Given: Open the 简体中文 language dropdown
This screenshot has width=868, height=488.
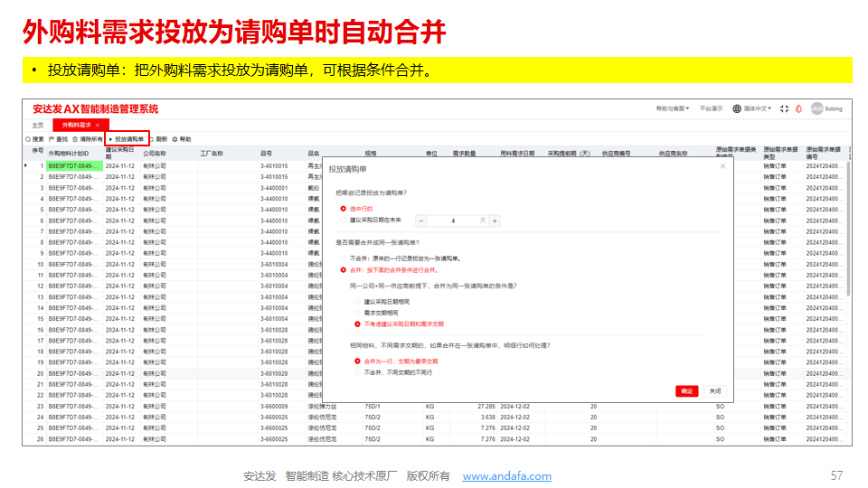Looking at the screenshot, I should [752, 108].
